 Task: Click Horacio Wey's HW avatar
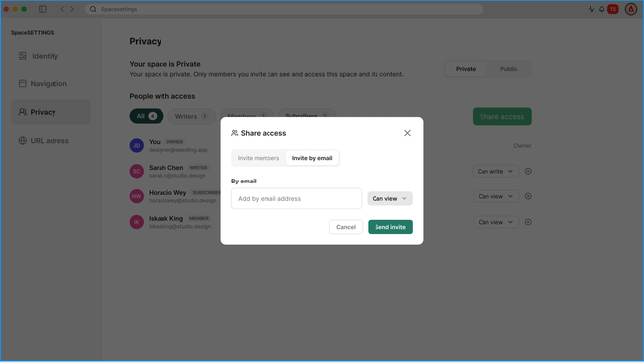pos(137,196)
